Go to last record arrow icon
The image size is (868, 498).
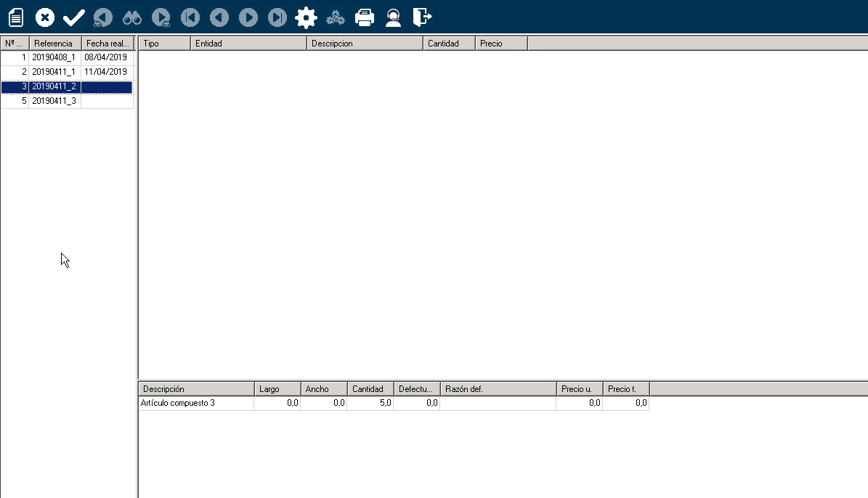coord(277,17)
